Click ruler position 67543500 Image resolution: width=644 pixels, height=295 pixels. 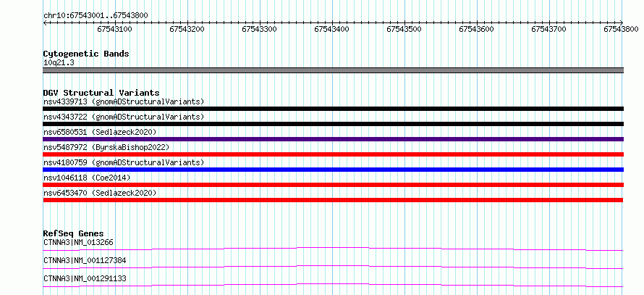pyautogui.click(x=404, y=29)
